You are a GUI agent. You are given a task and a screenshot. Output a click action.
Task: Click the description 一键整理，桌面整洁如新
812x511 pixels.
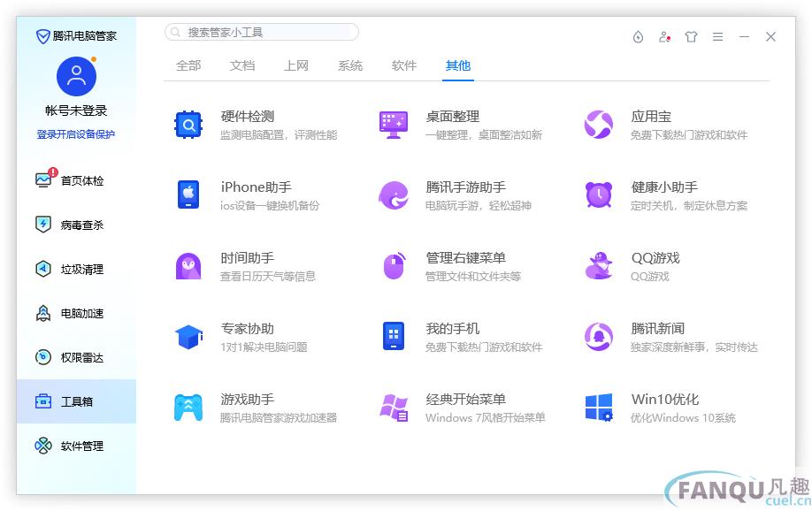[484, 135]
